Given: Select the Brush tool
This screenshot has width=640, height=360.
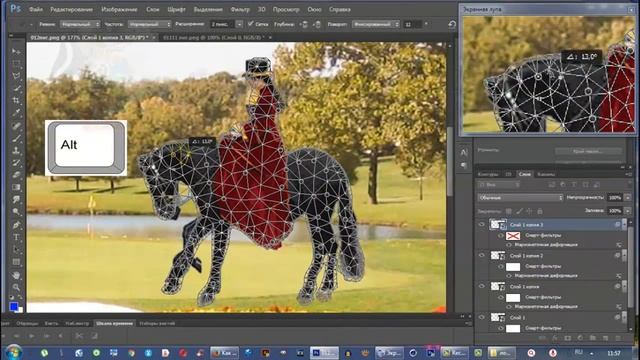Looking at the screenshot, I should [x=16, y=138].
